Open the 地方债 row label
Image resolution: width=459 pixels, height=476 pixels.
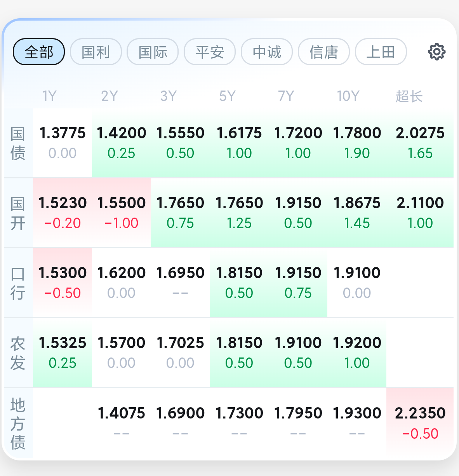pos(18,424)
